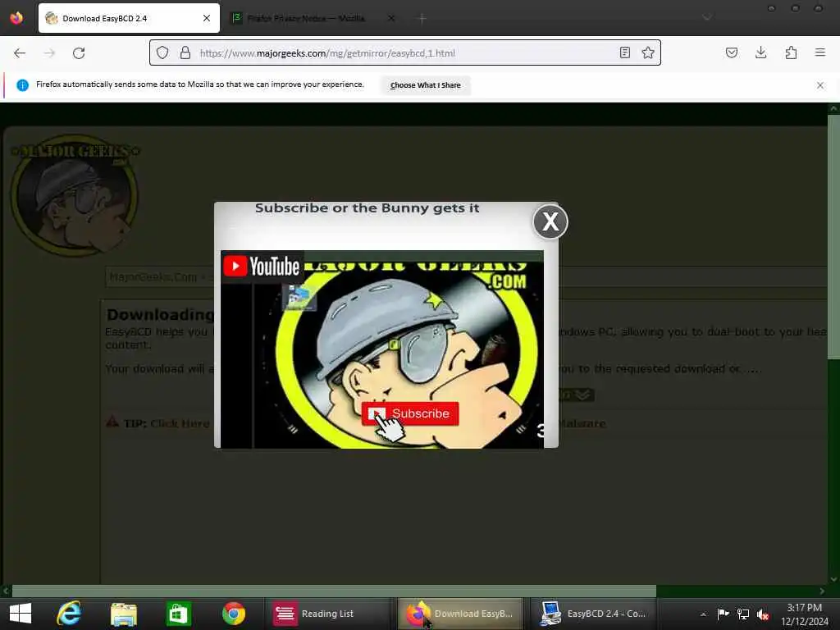The image size is (840, 630).
Task: Click the horizontal page scrollbar thumb
Action: [x=335, y=591]
